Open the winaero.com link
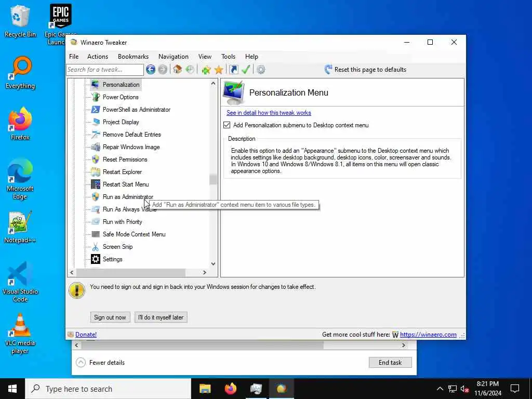 pyautogui.click(x=428, y=335)
